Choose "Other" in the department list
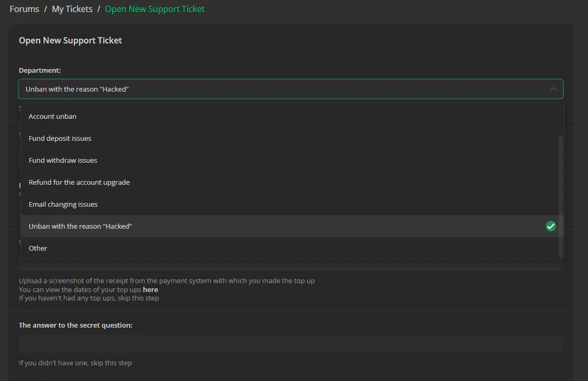This screenshot has width=588, height=381. 292,248
